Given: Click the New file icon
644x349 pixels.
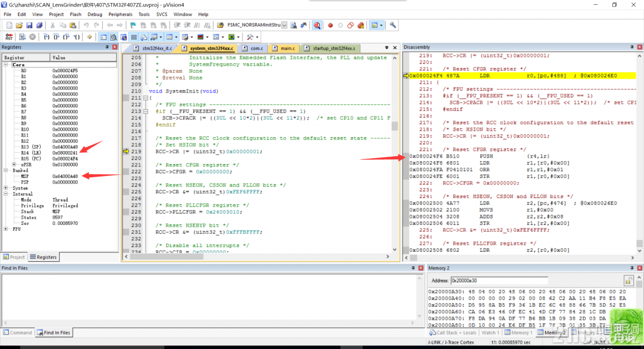Looking at the screenshot, I should [9, 25].
